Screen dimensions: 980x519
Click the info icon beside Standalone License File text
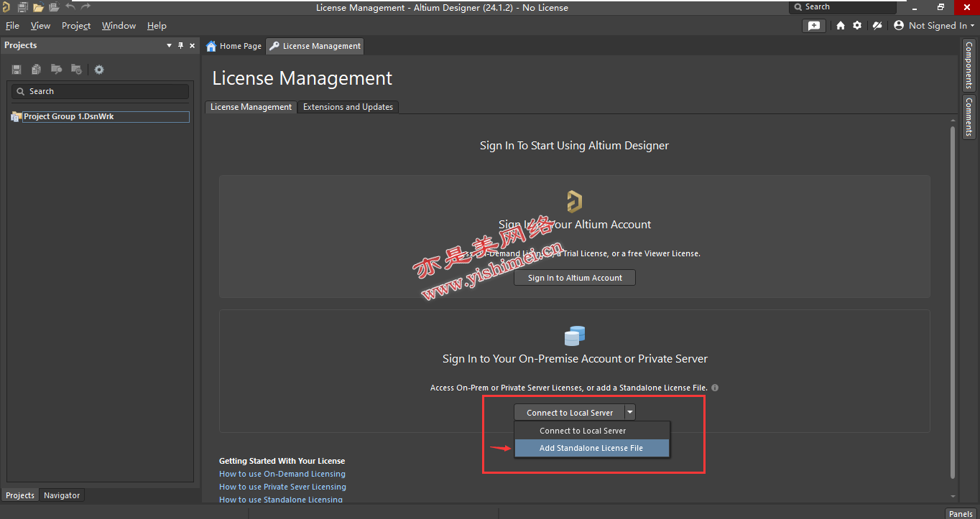[x=715, y=388]
